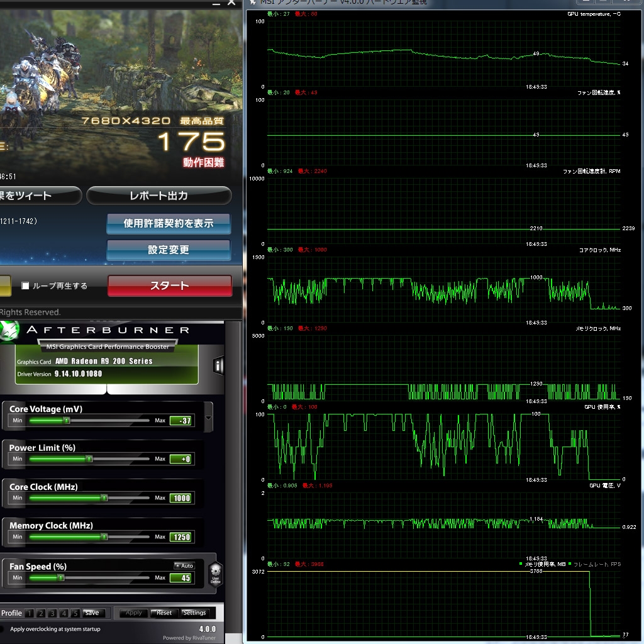Image resolution: width=644 pixels, height=644 pixels.
Task: Click the Power Limit value field +0
Action: (x=180, y=459)
